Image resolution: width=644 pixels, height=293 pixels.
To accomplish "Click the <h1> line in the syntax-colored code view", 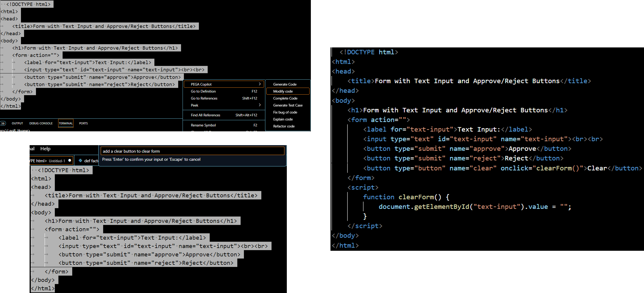I will pyautogui.click(x=457, y=110).
